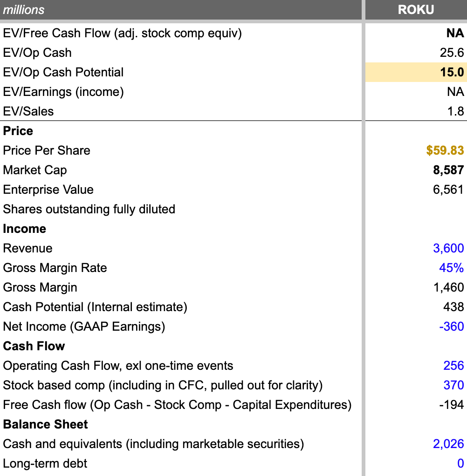467x476 pixels.
Task: Click 'Cash Potential (Internal estimate)' label
Action: (95, 307)
